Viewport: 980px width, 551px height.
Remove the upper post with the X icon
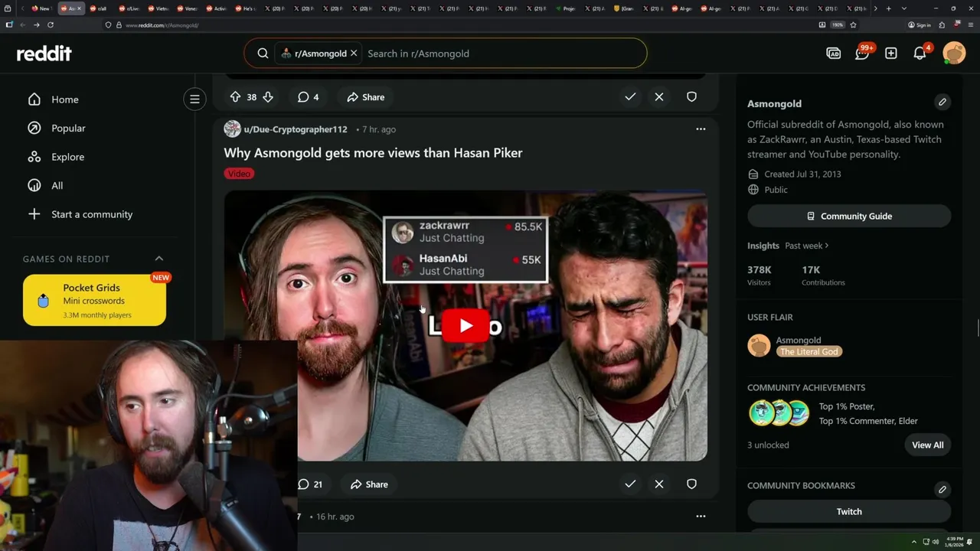tap(659, 97)
